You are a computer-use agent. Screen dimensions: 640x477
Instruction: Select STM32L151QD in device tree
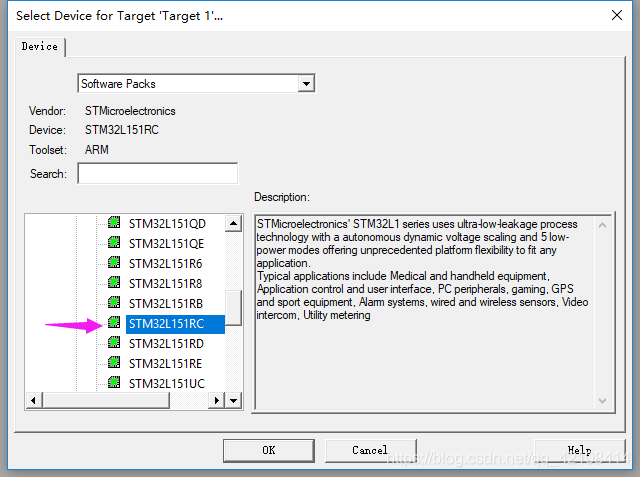pos(167,224)
